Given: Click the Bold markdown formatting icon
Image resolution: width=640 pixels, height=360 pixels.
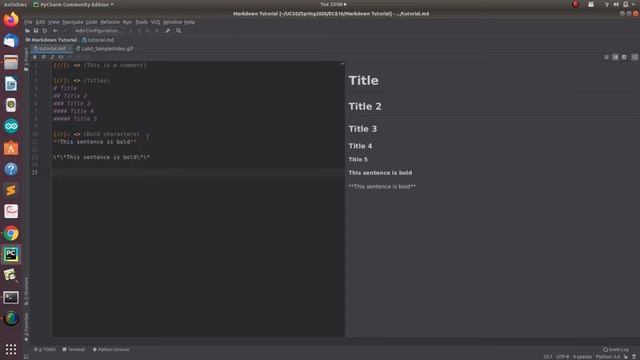Looking at the screenshot, I should click(x=35, y=57).
